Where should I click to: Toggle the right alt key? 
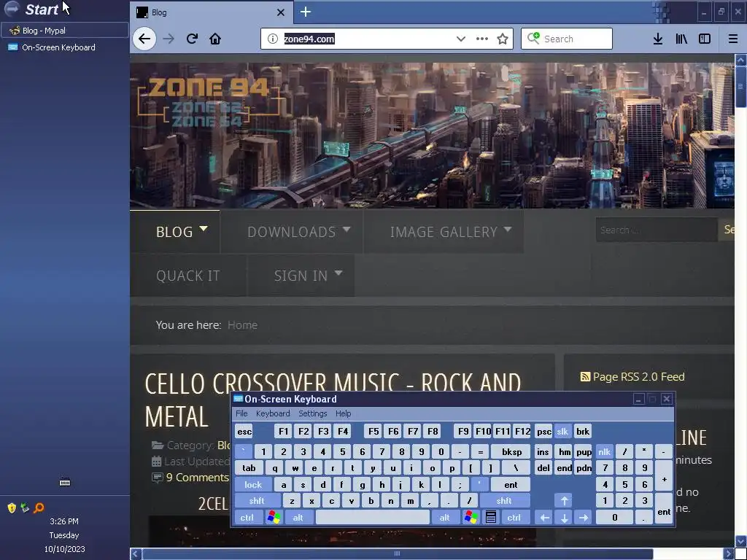coord(444,518)
